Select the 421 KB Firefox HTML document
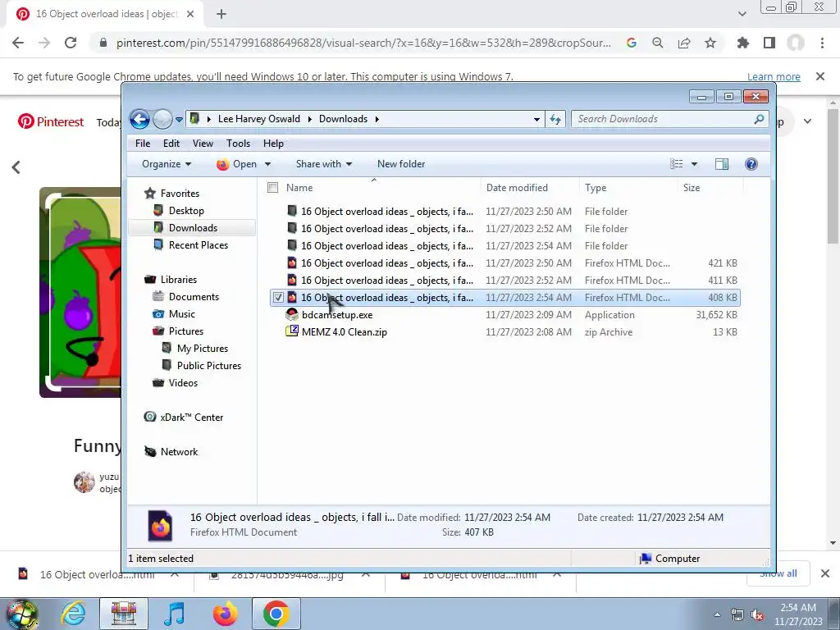The width and height of the screenshot is (840, 630). [504, 263]
